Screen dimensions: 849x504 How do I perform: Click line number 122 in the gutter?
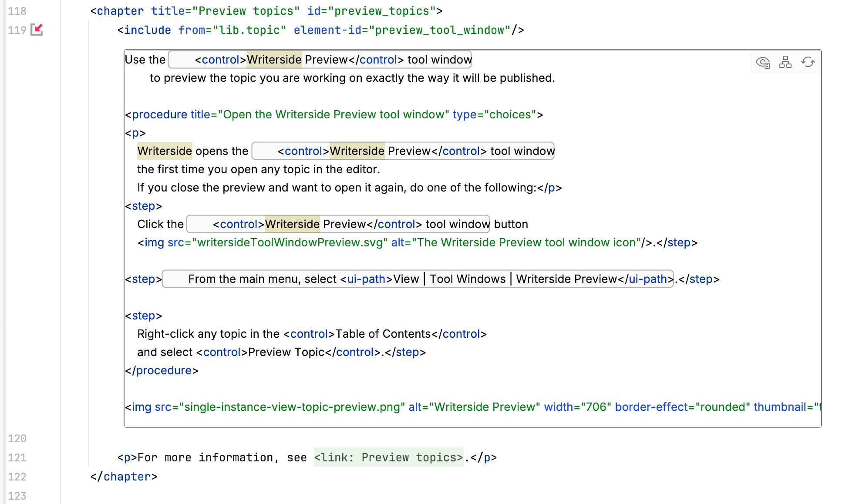17,477
